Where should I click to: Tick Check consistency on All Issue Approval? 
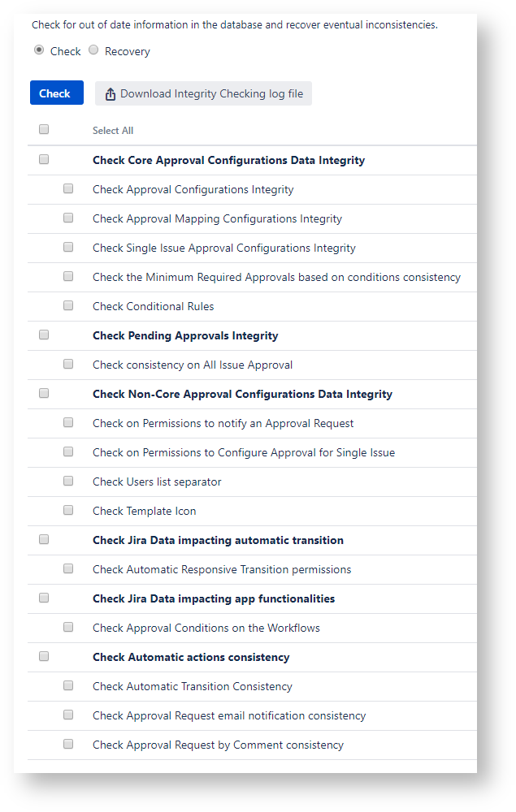point(68,364)
